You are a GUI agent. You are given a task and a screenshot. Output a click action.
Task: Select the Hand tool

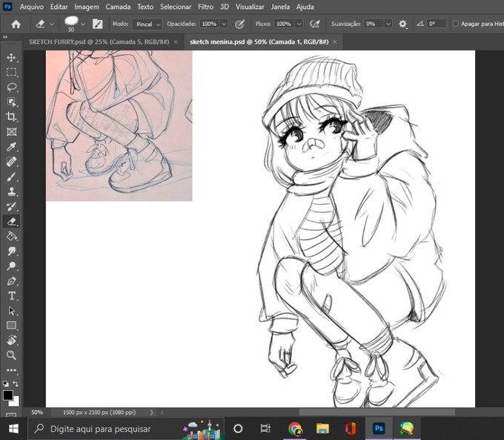pyautogui.click(x=12, y=341)
